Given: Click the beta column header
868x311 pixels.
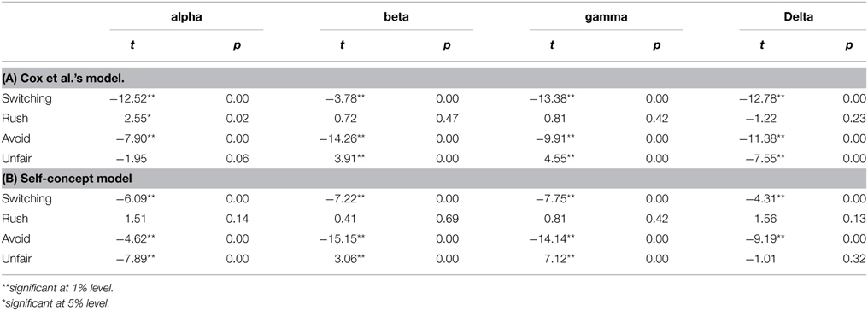Looking at the screenshot, I should [x=396, y=18].
